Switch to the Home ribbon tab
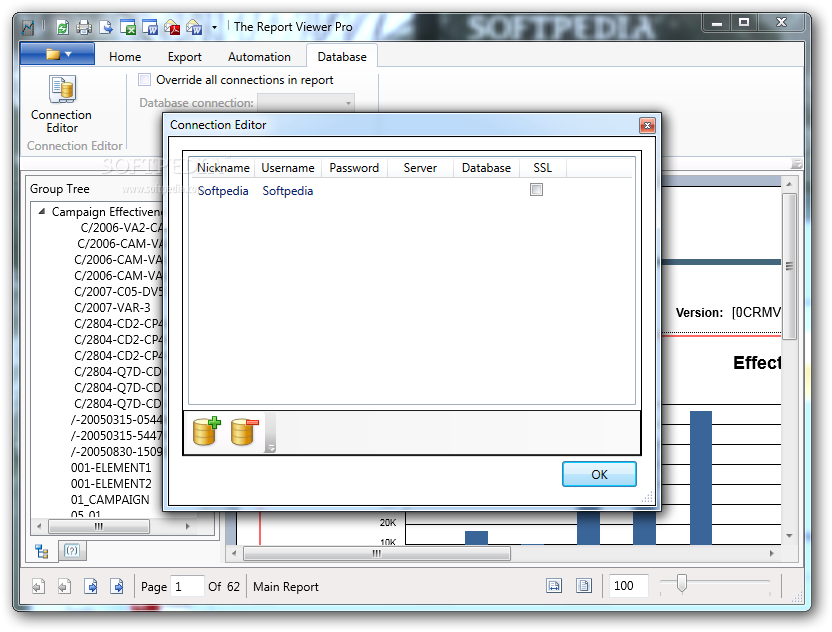 point(125,57)
